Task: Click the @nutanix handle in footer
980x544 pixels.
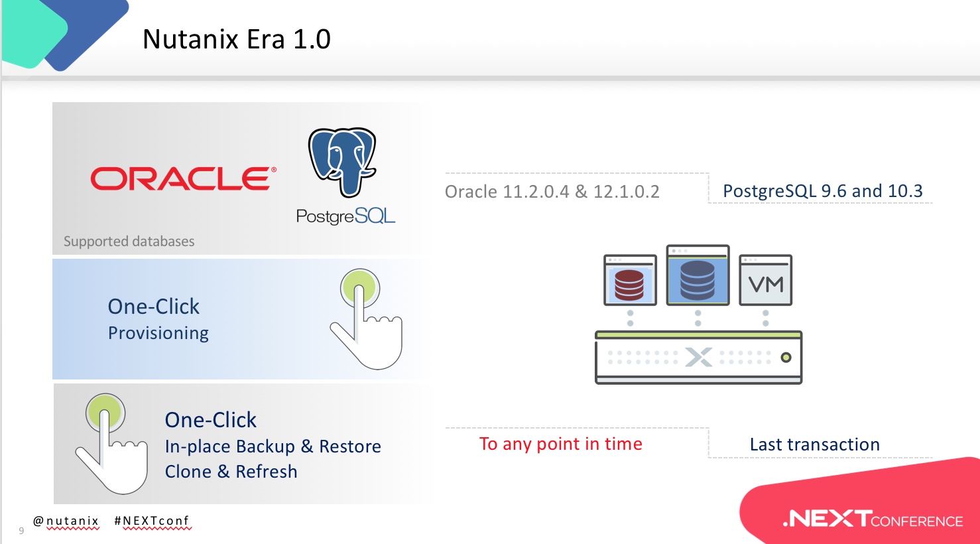Action: point(66,521)
